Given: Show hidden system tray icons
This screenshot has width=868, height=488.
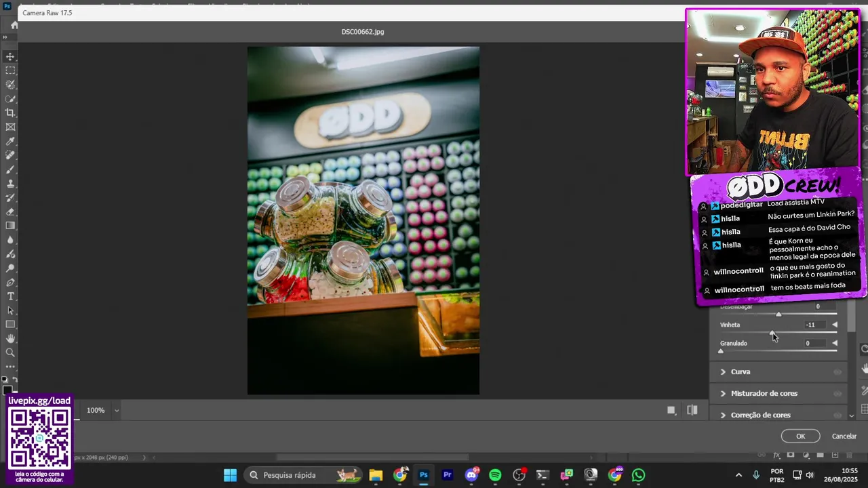Looking at the screenshot, I should coord(738,475).
